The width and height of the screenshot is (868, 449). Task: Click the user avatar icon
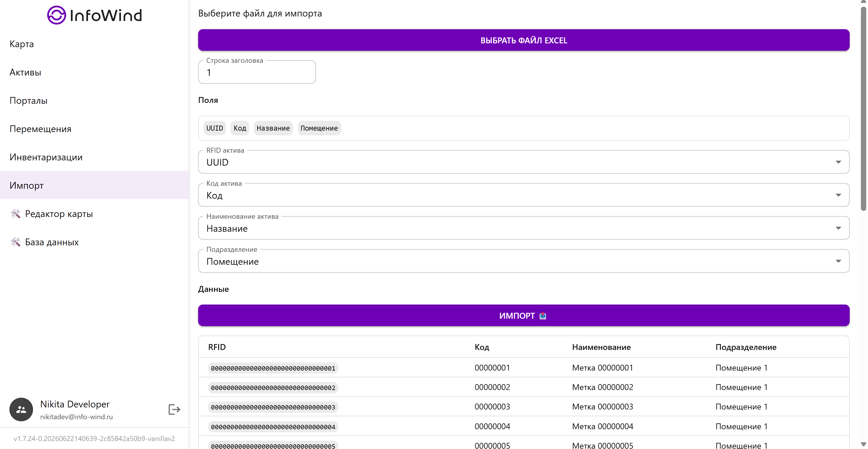[21, 409]
